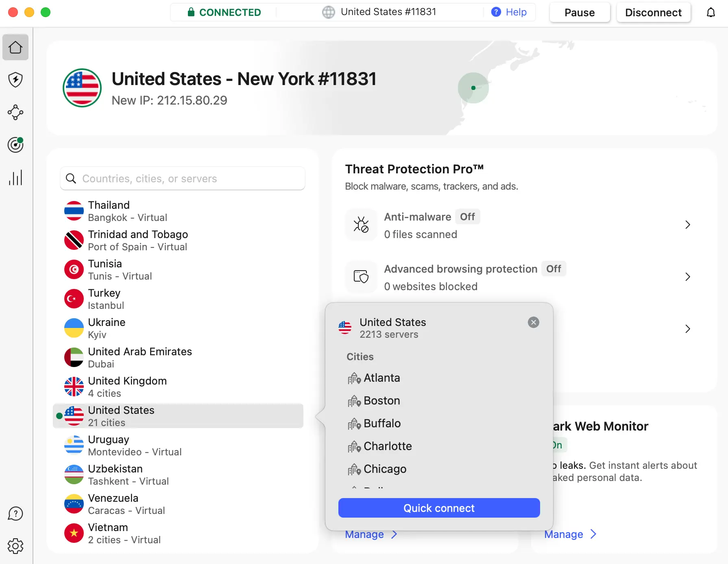
Task: Click the Vietnam flag icon
Action: (x=74, y=533)
